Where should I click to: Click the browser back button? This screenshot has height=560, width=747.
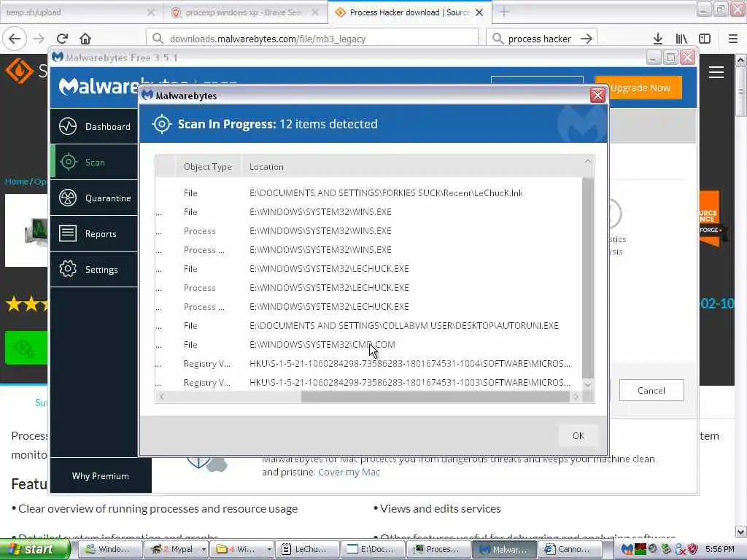click(x=15, y=39)
